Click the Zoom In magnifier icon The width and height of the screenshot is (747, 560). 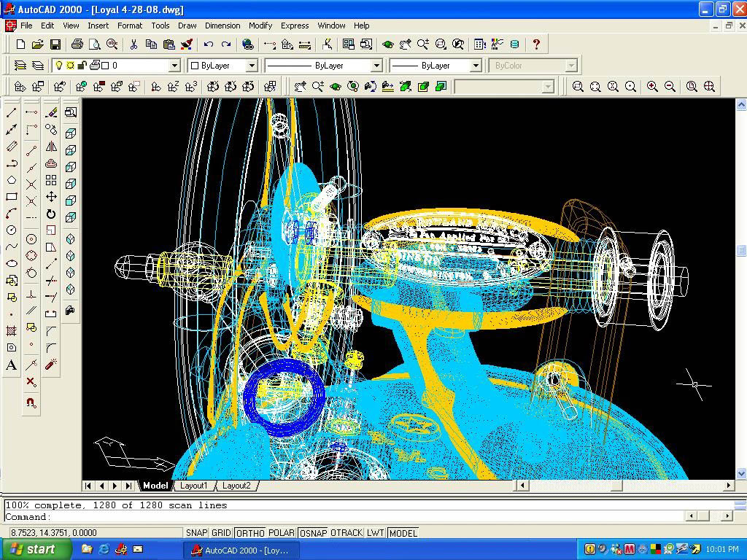pos(652,87)
